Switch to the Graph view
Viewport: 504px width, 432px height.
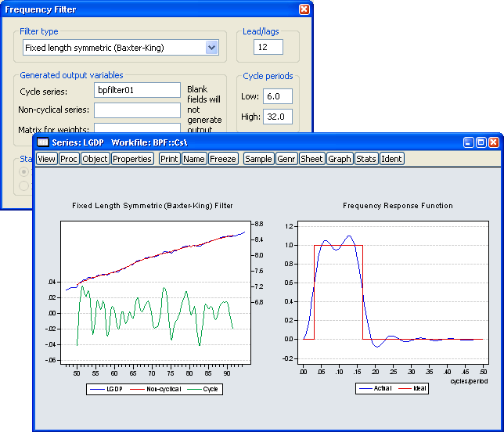pos(340,159)
